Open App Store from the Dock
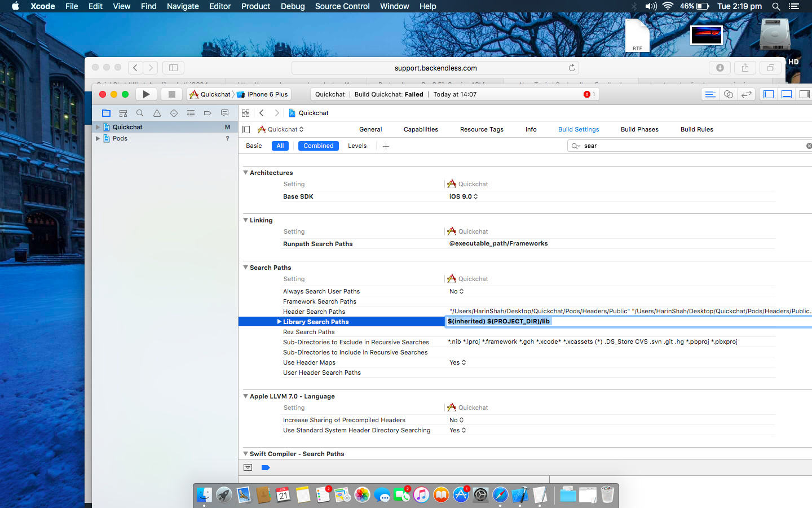The height and width of the screenshot is (508, 812). [461, 495]
